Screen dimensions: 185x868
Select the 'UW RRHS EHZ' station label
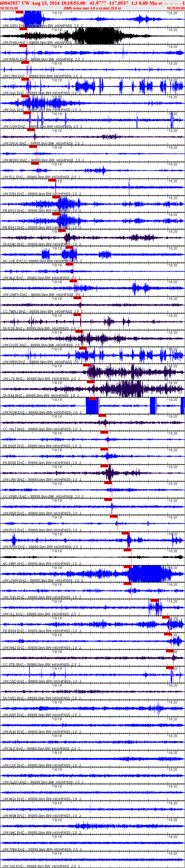click(x=15, y=60)
